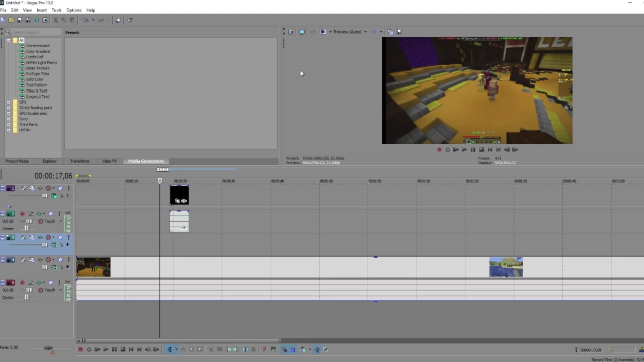Image resolution: width=644 pixels, height=362 pixels.
Task: Click the playback Rate slider
Action: click(48, 348)
